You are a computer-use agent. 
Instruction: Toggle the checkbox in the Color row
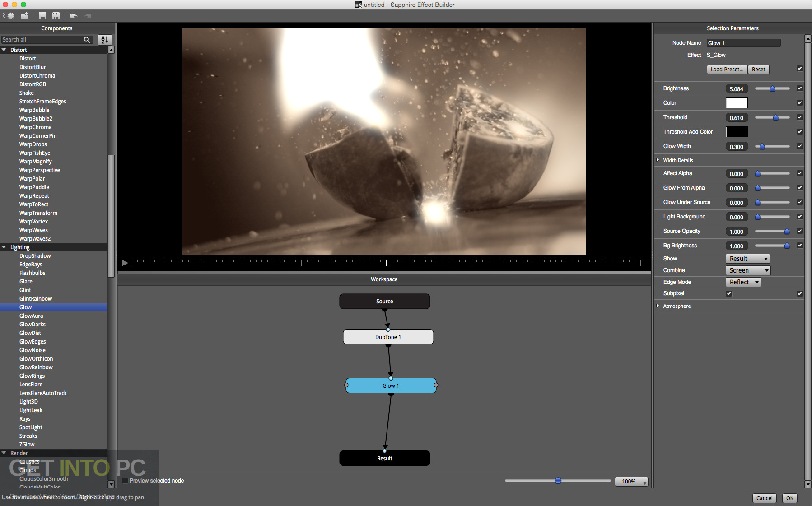[x=800, y=103]
